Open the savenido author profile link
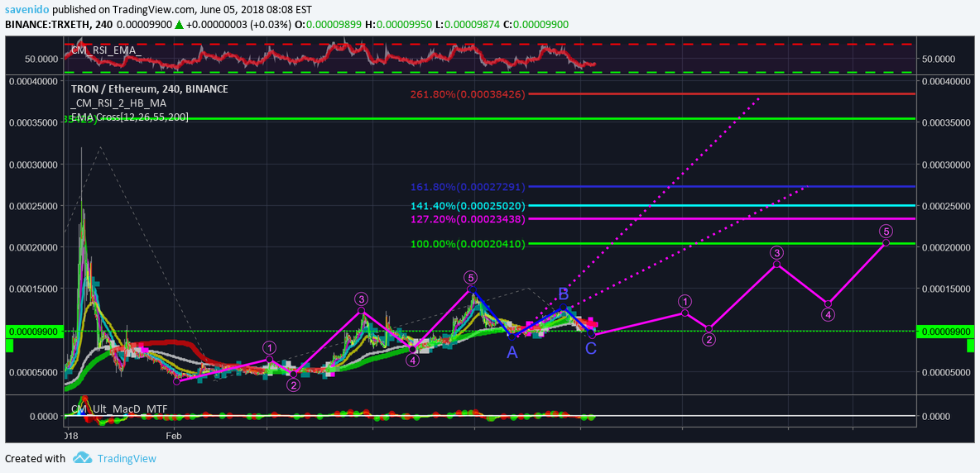Viewport: 980px width, 473px height. pos(27,11)
